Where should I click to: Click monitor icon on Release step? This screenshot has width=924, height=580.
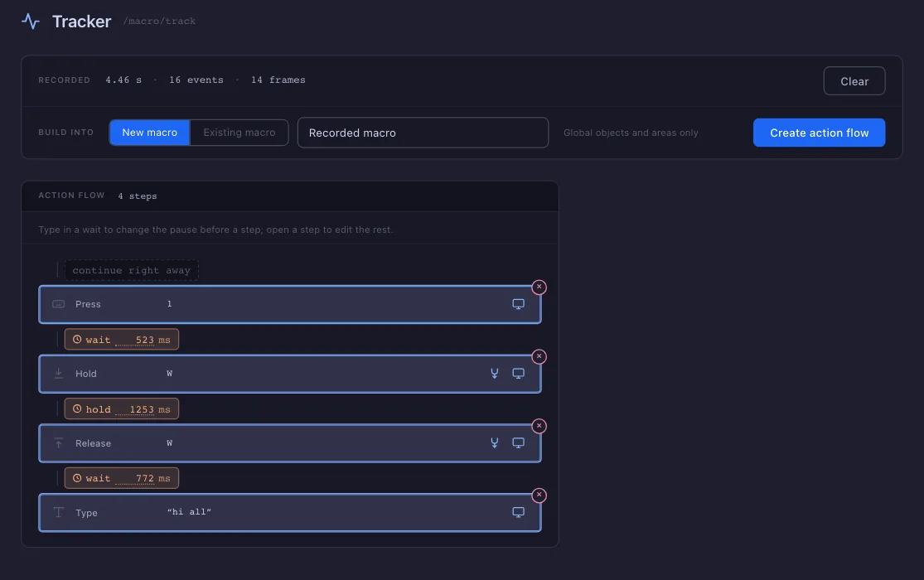[518, 443]
